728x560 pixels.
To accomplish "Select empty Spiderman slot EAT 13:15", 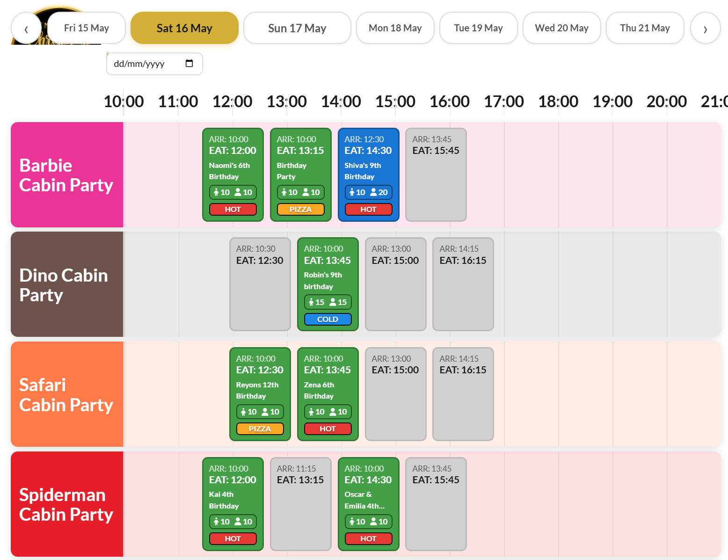I will pyautogui.click(x=301, y=504).
